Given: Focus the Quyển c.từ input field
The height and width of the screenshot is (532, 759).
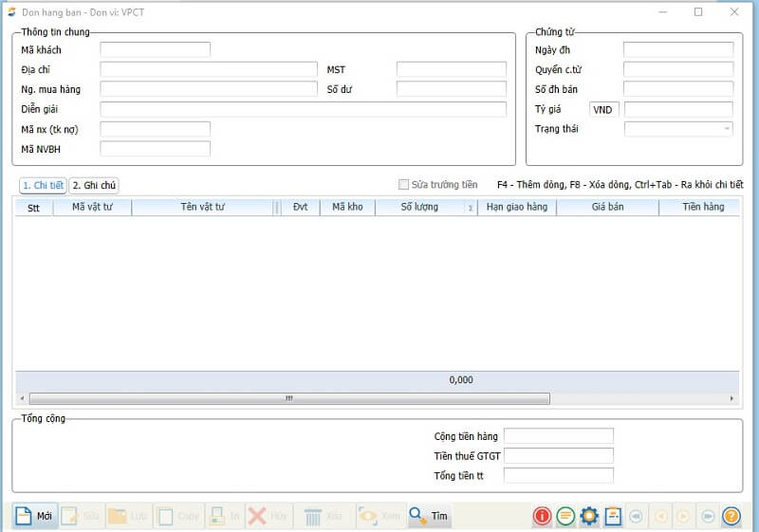Looking at the screenshot, I should click(x=678, y=69).
